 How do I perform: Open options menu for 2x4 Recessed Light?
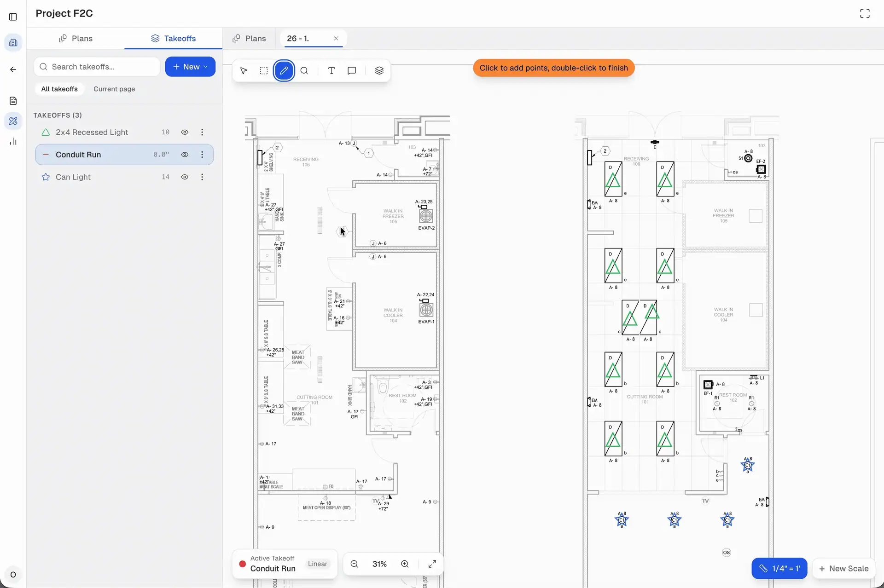click(202, 133)
